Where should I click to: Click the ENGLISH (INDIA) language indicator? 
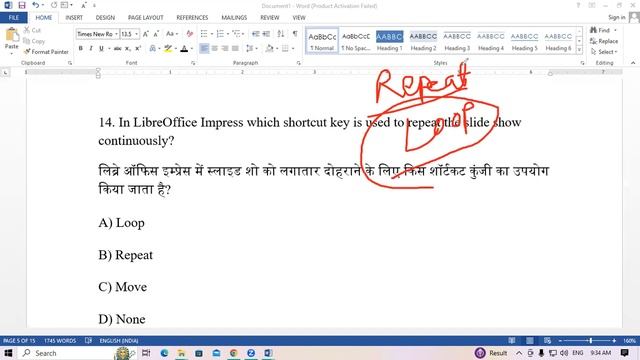119,340
